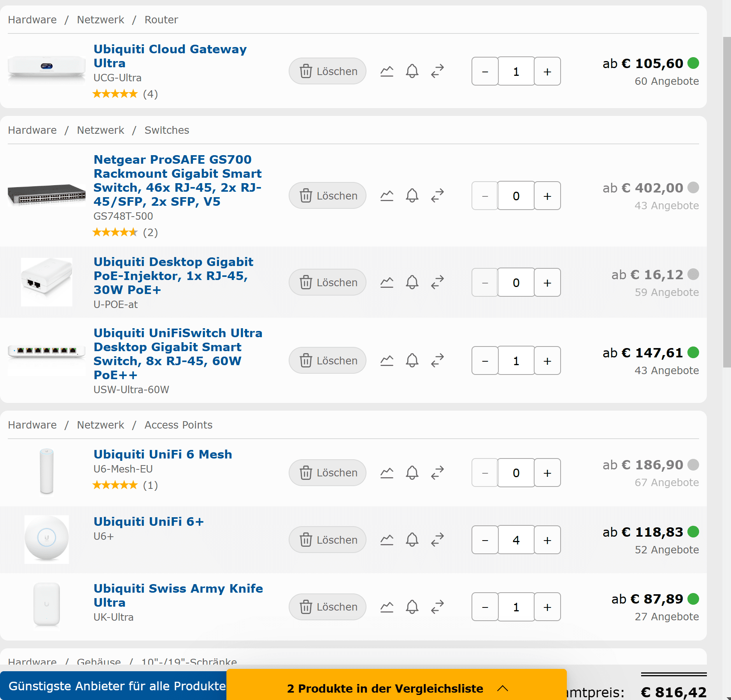Click the Netgear ProSAFE switch thumbnail image
Image resolution: width=731 pixels, height=700 pixels.
(47, 194)
